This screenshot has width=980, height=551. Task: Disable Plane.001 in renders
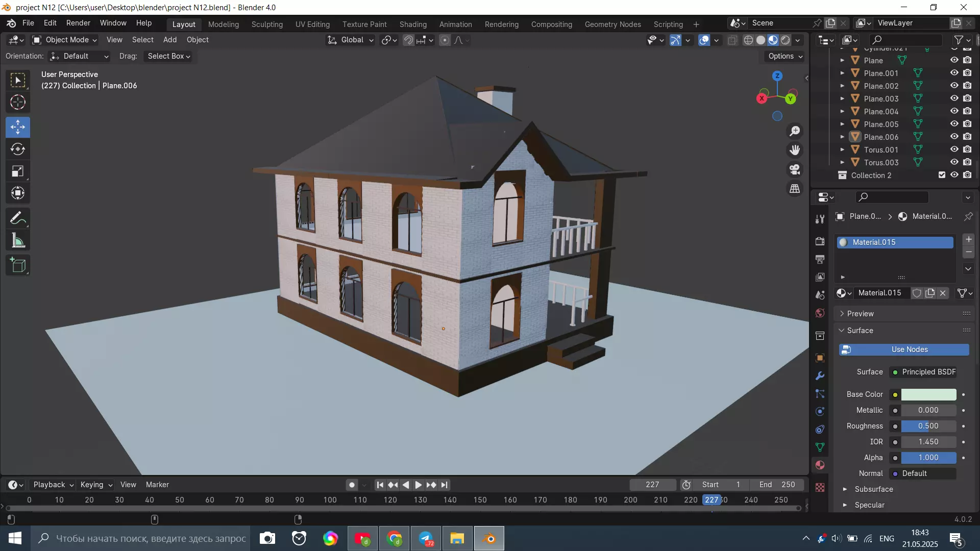click(x=967, y=73)
